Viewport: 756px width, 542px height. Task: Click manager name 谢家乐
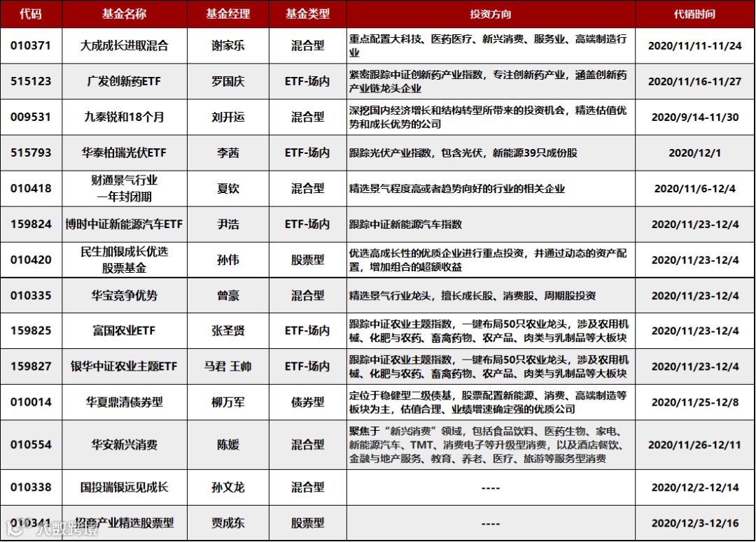pyautogui.click(x=228, y=45)
